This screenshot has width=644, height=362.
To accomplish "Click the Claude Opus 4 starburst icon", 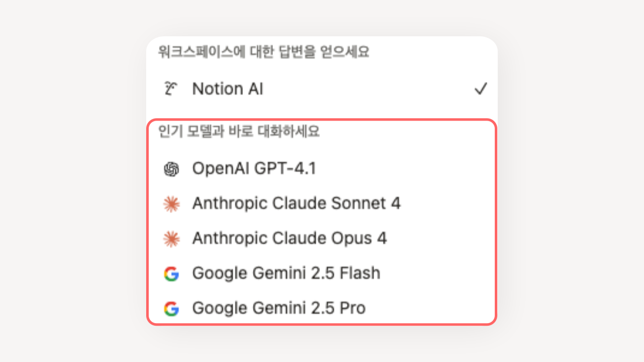I will click(x=171, y=239).
